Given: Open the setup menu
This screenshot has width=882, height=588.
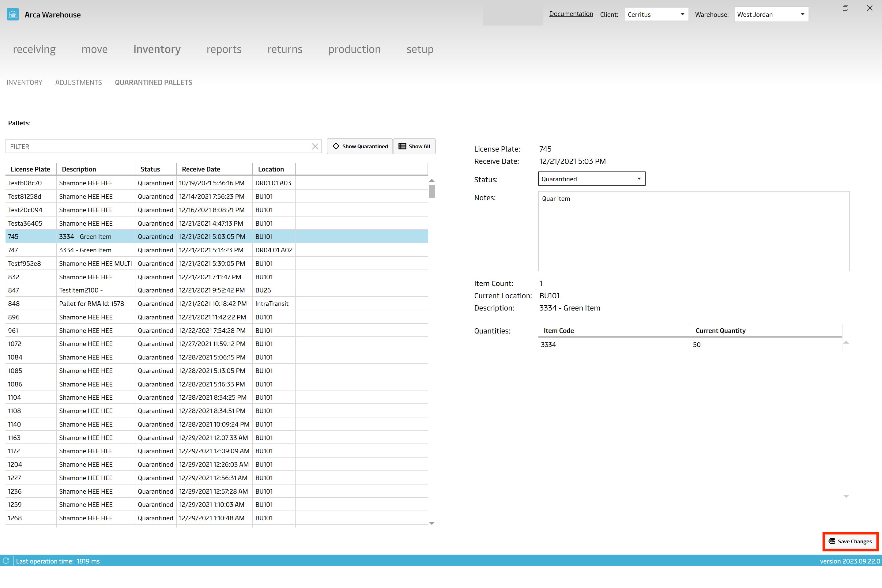Looking at the screenshot, I should coord(420,49).
